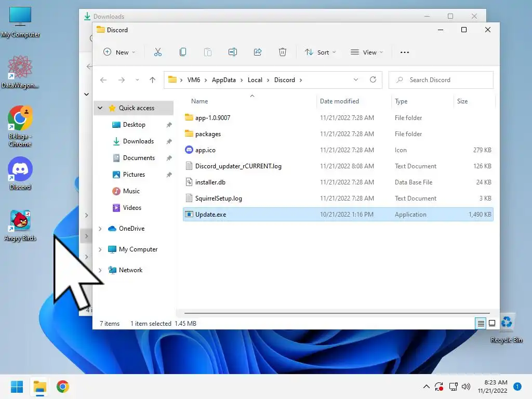
Task: Open the notification badge on taskbar
Action: 517,387
